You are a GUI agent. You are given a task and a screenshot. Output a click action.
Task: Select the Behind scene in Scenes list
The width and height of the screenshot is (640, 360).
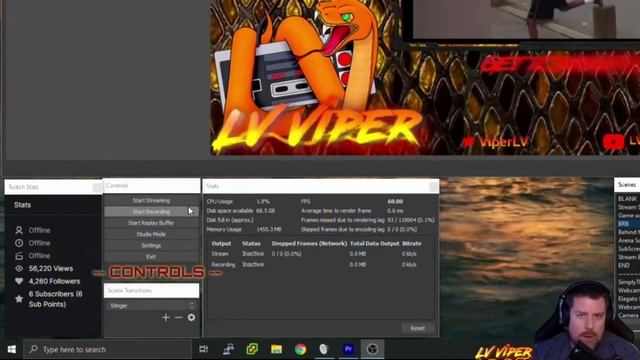click(x=628, y=232)
